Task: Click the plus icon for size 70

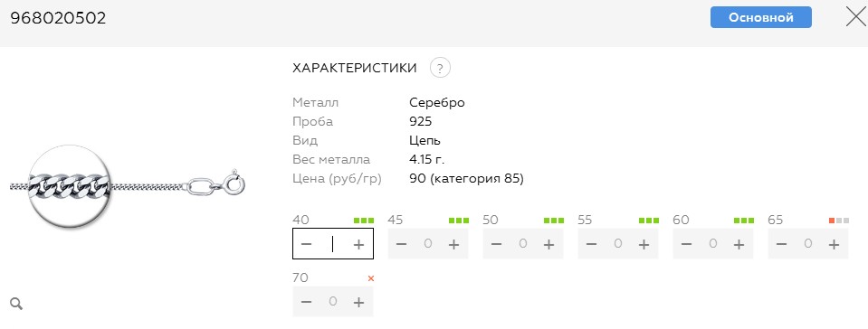Action: pos(358,302)
